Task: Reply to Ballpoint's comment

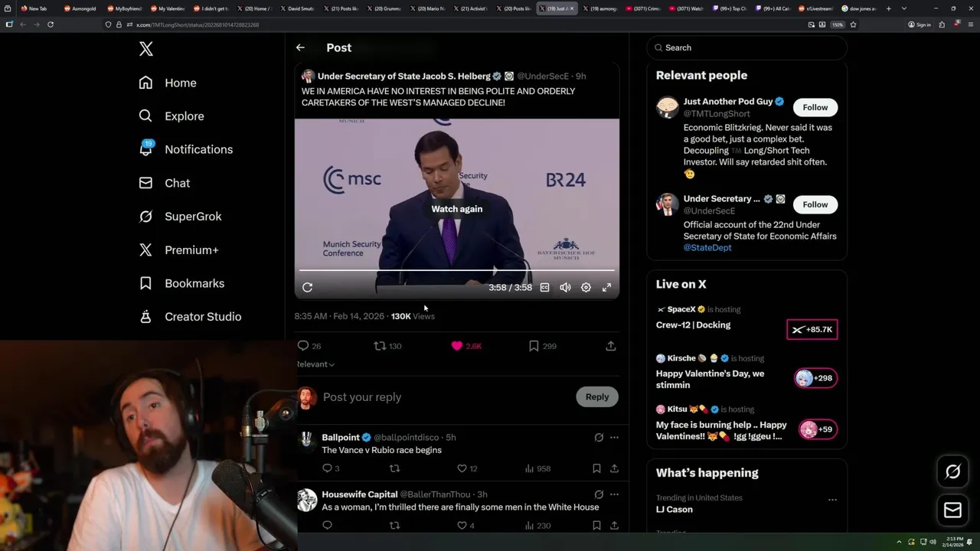Action: (331, 468)
